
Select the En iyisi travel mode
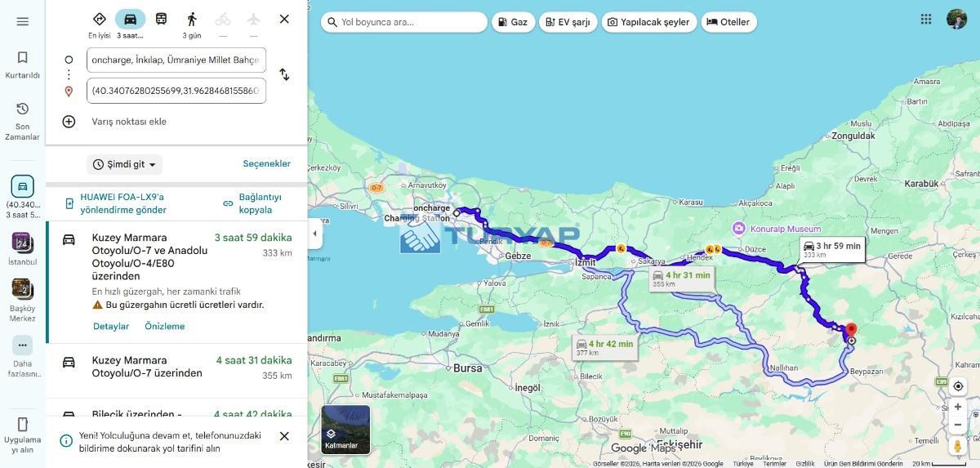[99, 19]
